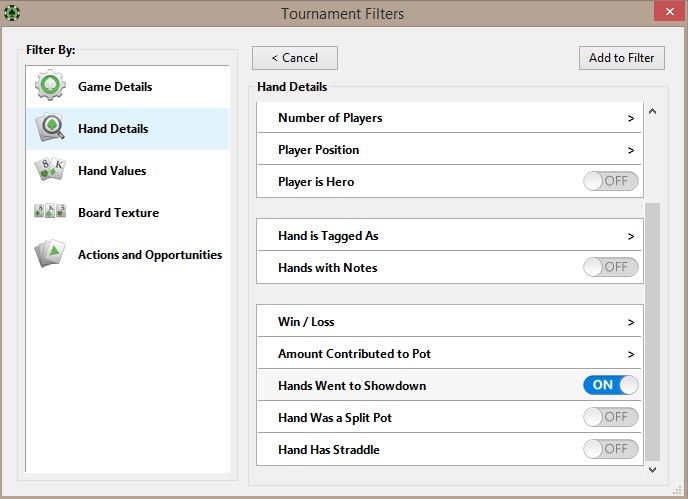Expand the Number of Players option
Image resolution: width=688 pixels, height=499 pixels.
click(x=631, y=118)
